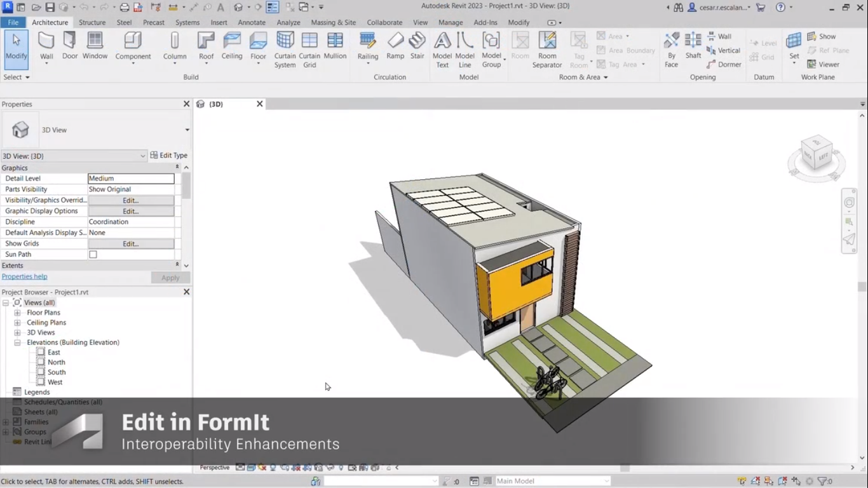Open the Component tool
Image resolution: width=868 pixels, height=488 pixels.
(133, 47)
